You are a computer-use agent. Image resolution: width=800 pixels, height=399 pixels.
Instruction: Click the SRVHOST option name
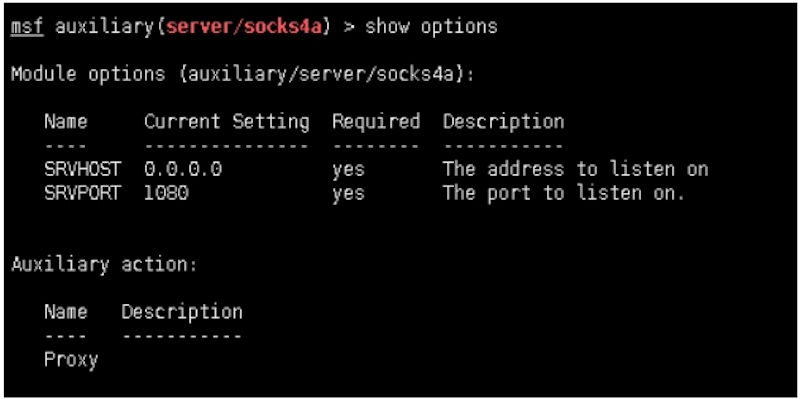[x=83, y=169]
